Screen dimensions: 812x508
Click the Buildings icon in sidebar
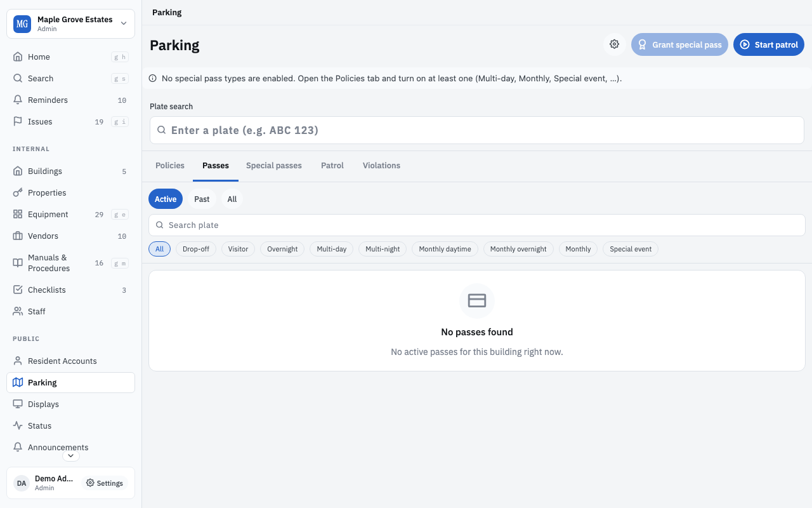(18, 171)
